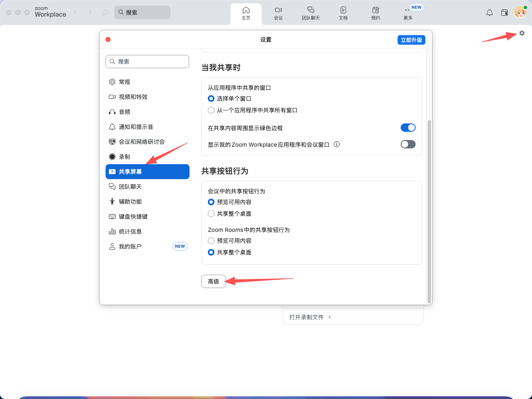The height and width of the screenshot is (399, 532).
Task: Open 录制 recording settings
Action: click(148, 157)
